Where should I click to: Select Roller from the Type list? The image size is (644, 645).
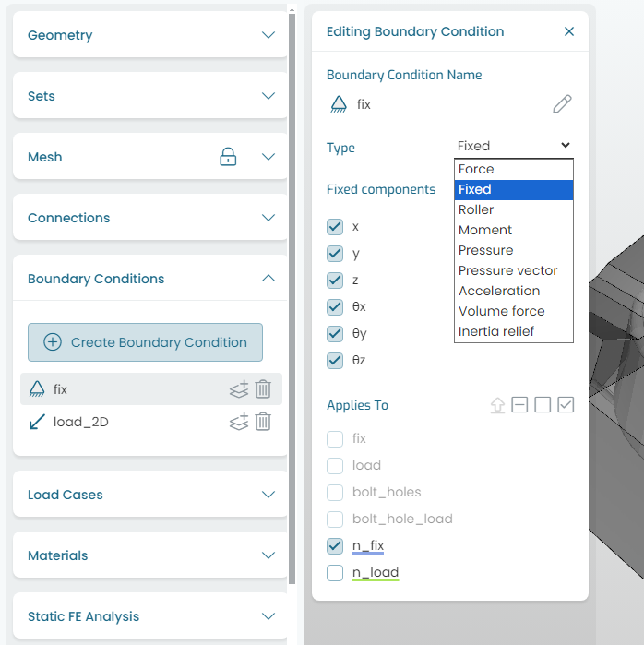pyautogui.click(x=514, y=209)
